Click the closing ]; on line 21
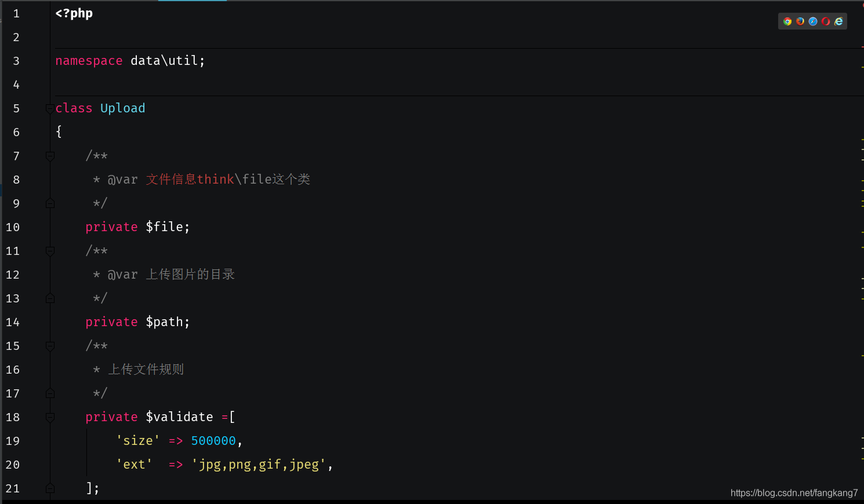This screenshot has width=864, height=504. click(93, 488)
